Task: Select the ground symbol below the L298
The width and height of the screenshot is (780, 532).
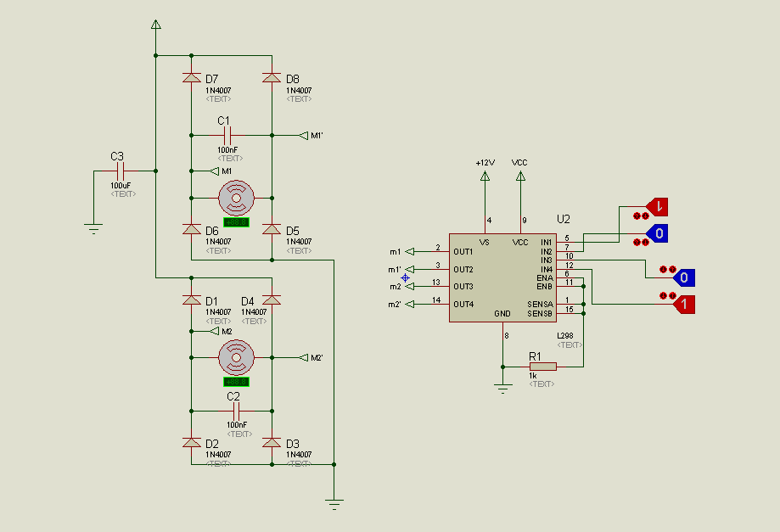Action: coord(503,388)
